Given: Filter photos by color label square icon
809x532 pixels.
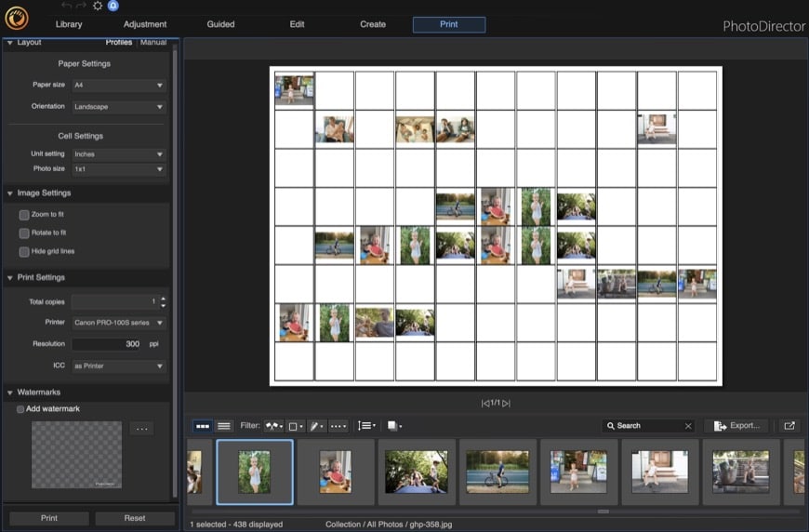Looking at the screenshot, I should point(295,426).
